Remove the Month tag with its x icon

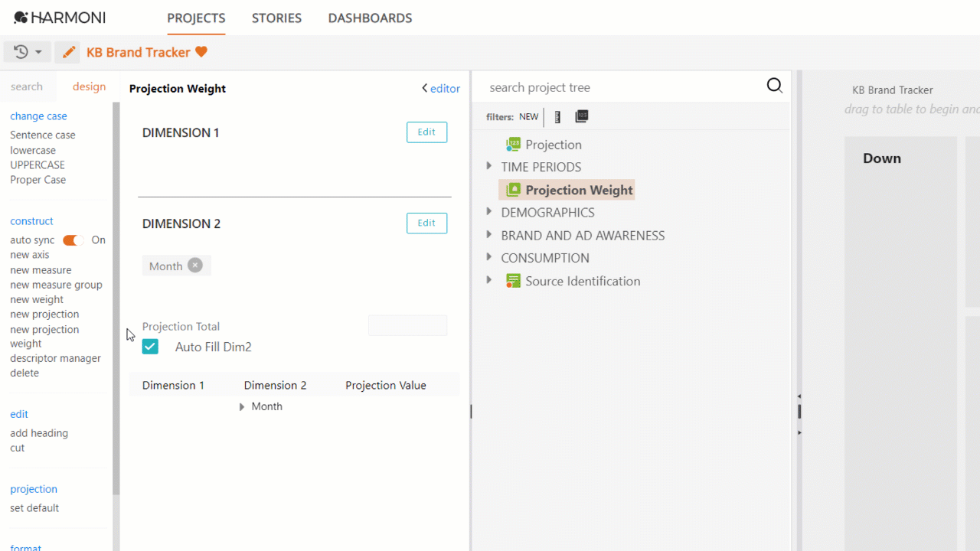point(195,266)
